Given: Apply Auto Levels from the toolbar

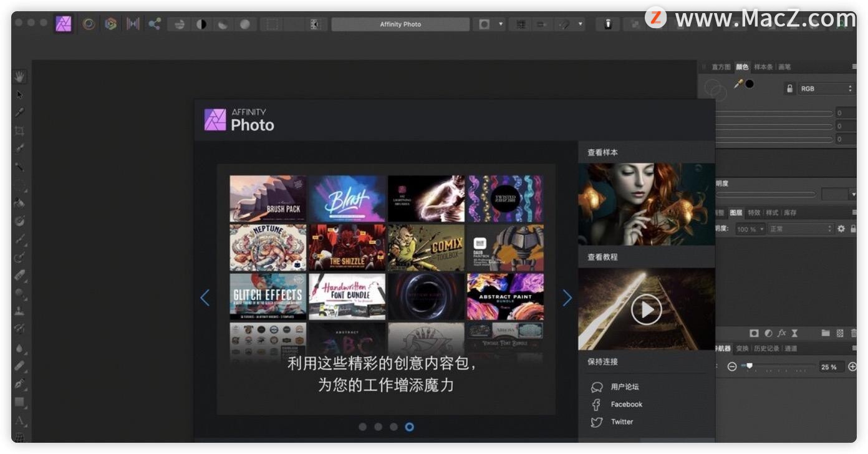Looking at the screenshot, I should 180,24.
